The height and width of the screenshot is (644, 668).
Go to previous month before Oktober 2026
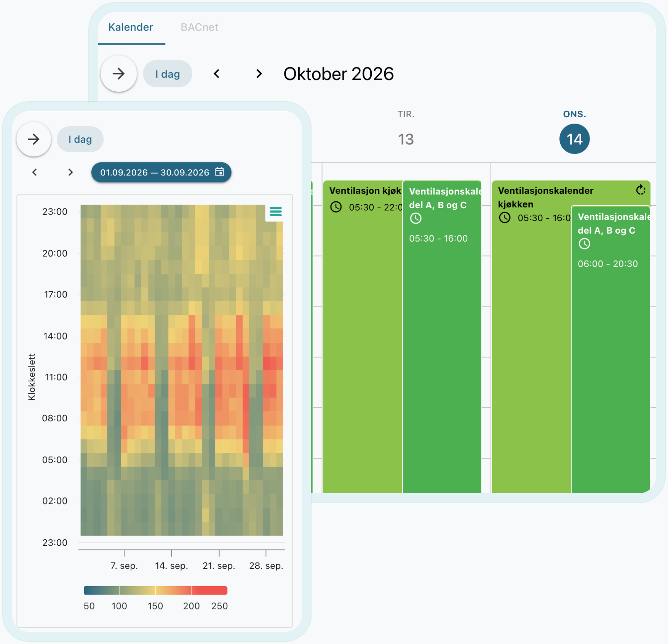tap(217, 74)
